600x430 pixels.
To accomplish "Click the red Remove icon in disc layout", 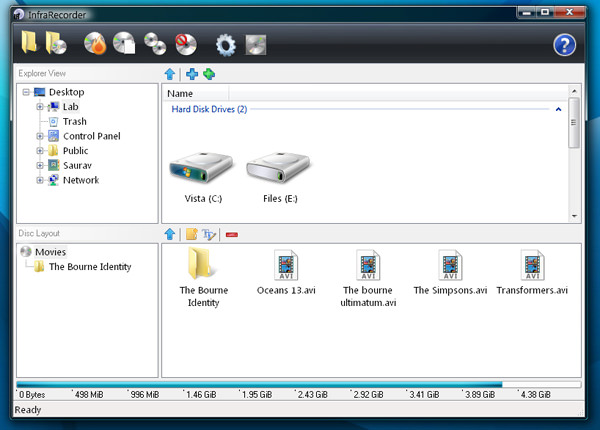I will click(231, 234).
